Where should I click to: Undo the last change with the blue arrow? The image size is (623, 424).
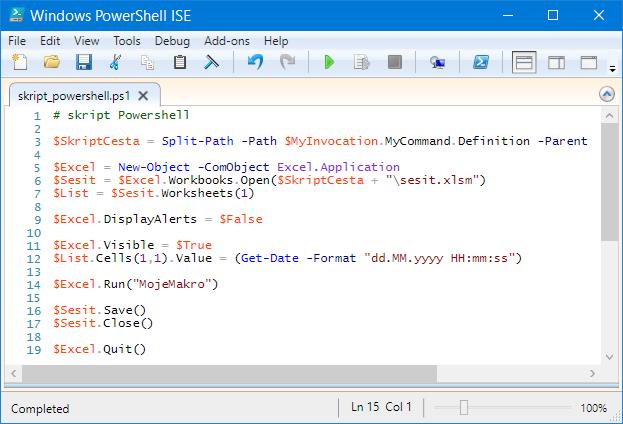coord(255,62)
